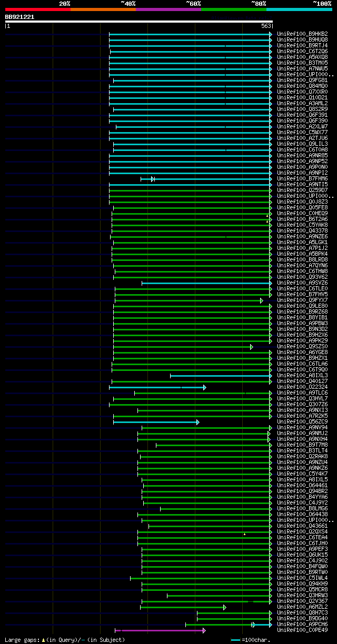
Task: Select hit label UniRef100_B7FHM6
Action: [303, 179]
